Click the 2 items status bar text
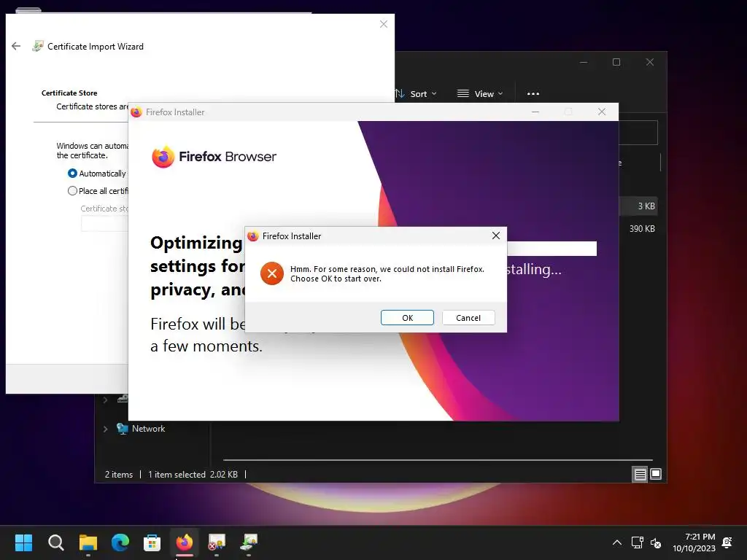The height and width of the screenshot is (560, 747). coord(119,475)
